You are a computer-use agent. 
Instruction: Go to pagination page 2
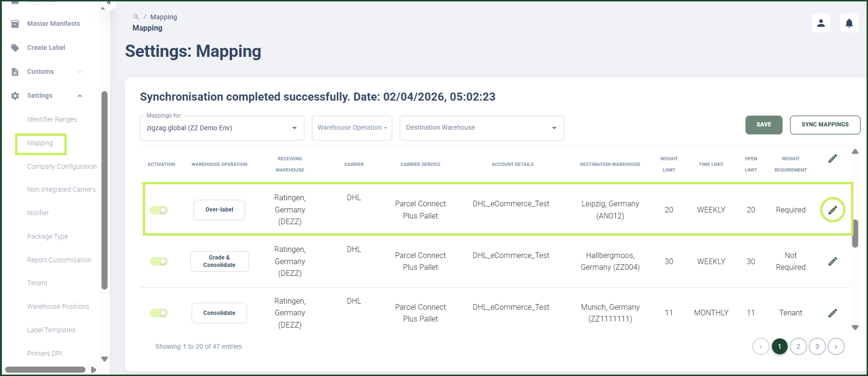[x=798, y=346]
